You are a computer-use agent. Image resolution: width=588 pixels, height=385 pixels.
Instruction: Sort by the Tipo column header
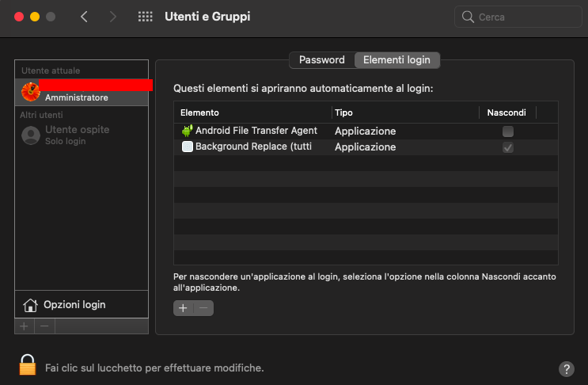pyautogui.click(x=405, y=112)
